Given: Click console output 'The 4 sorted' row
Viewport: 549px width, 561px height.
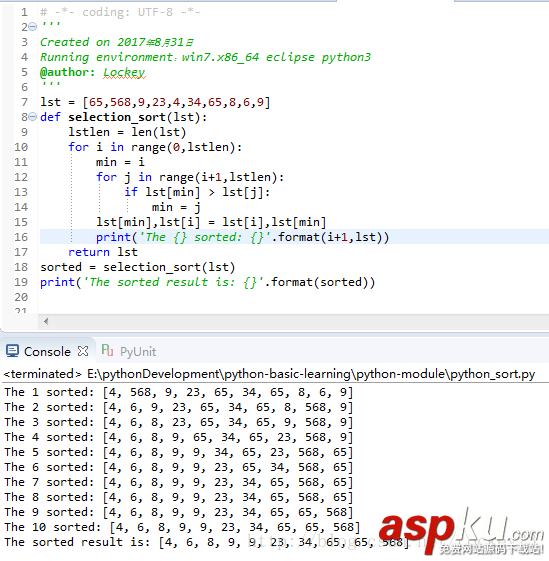Looking at the screenshot, I should click(179, 438).
